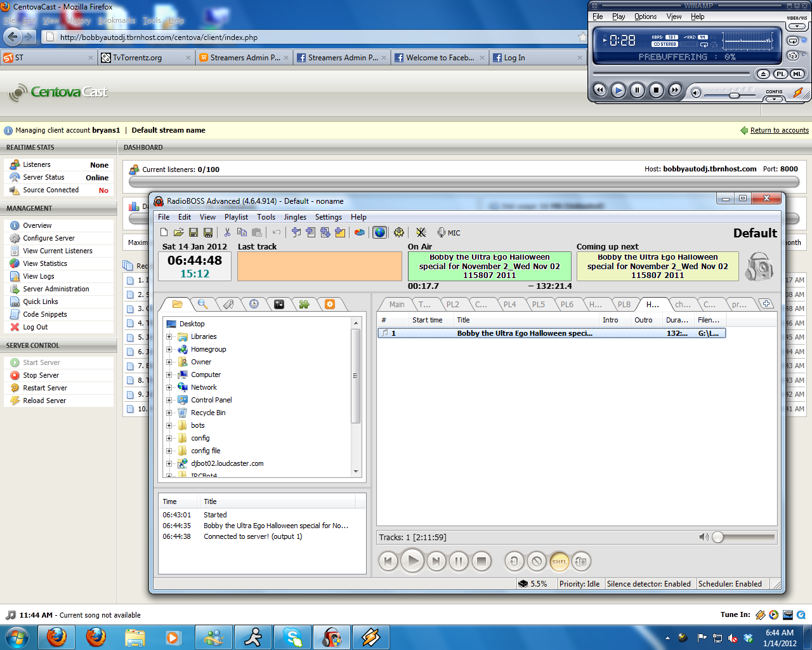
Task: Click the gear scheduler icon in RadioBOSS toolbar
Action: pos(399,232)
